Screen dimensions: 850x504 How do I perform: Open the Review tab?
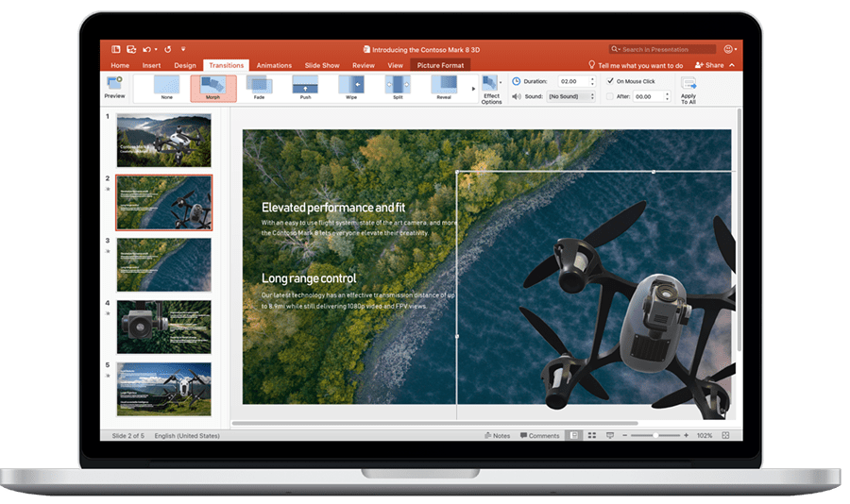(x=364, y=65)
